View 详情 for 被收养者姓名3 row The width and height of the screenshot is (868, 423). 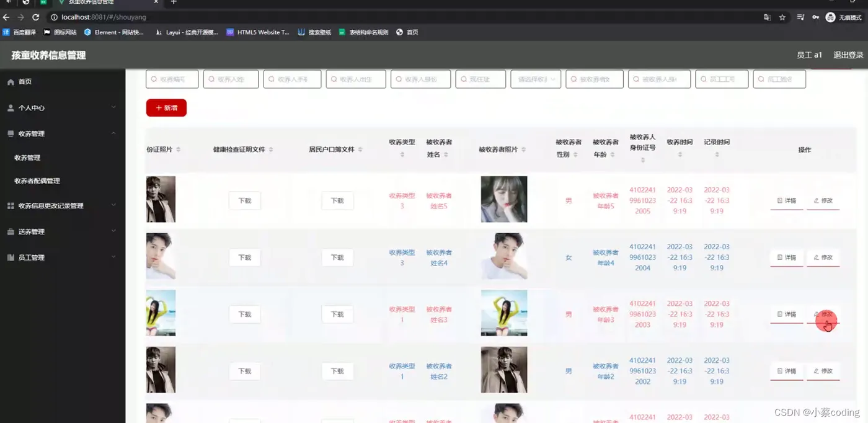click(787, 314)
